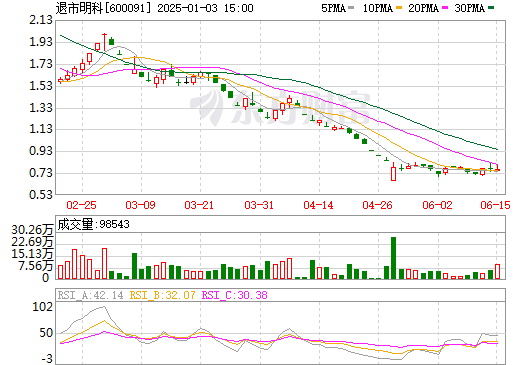Click the RSI_C:30.38 indicator label
The height and width of the screenshot is (365, 520).
[x=235, y=295]
